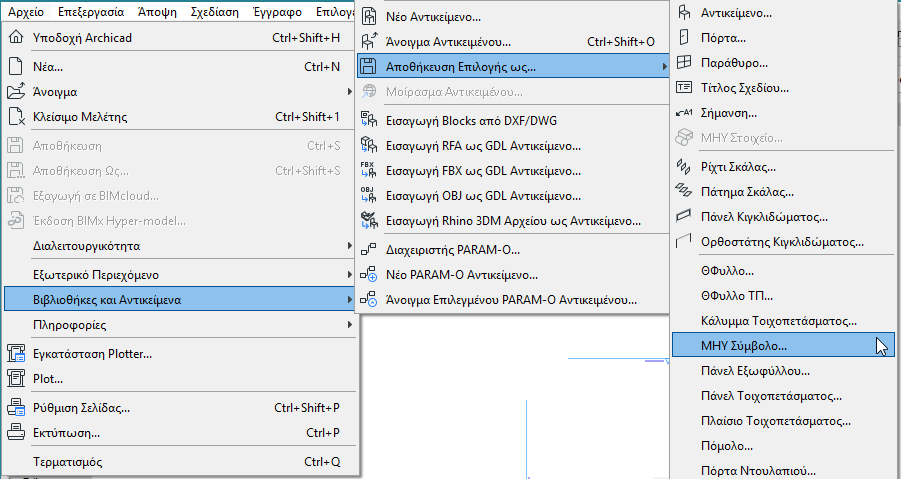Open the Άποψη menu
This screenshot has width=901, height=479.
pyautogui.click(x=157, y=11)
